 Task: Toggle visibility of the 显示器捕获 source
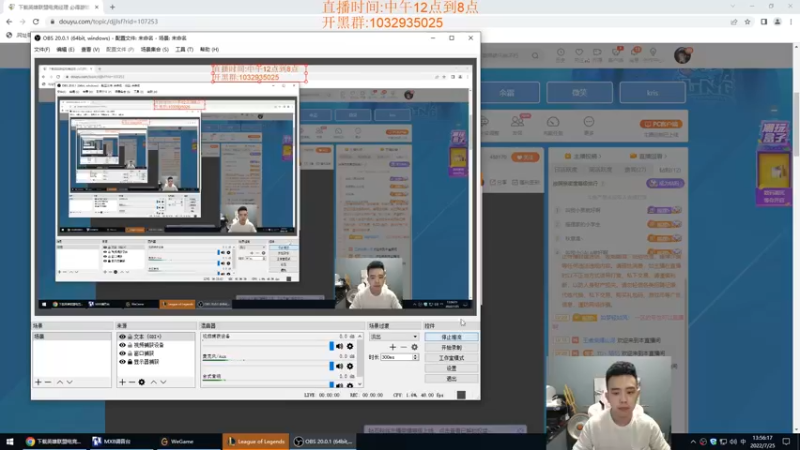pyautogui.click(x=122, y=361)
